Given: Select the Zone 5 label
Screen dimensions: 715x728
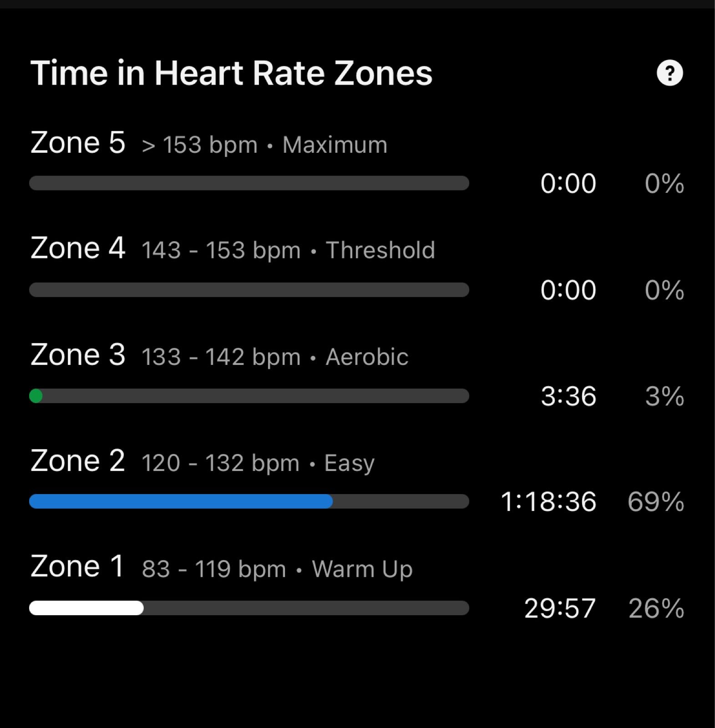Looking at the screenshot, I should pos(78,143).
